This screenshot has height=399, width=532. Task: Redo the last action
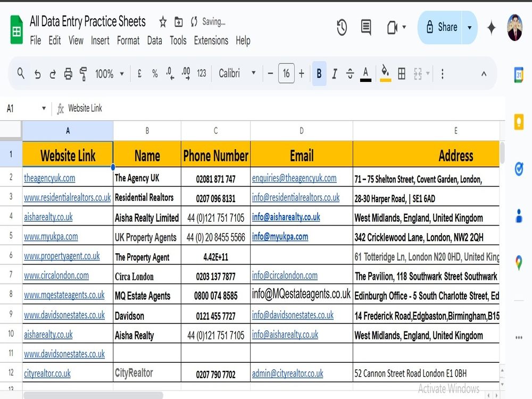click(x=53, y=73)
